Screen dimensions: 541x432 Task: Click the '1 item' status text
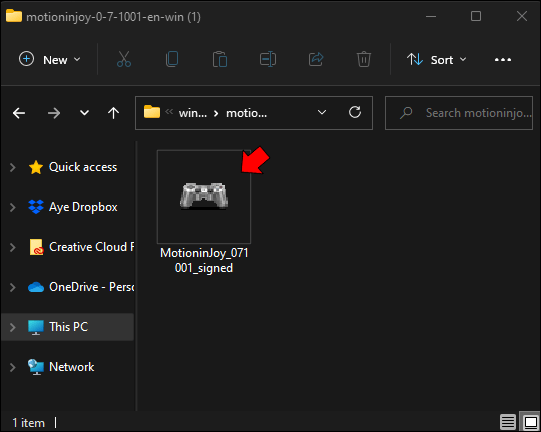point(29,423)
